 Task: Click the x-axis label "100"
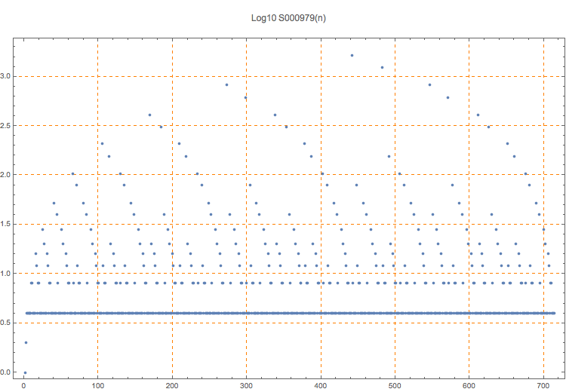[98, 386]
